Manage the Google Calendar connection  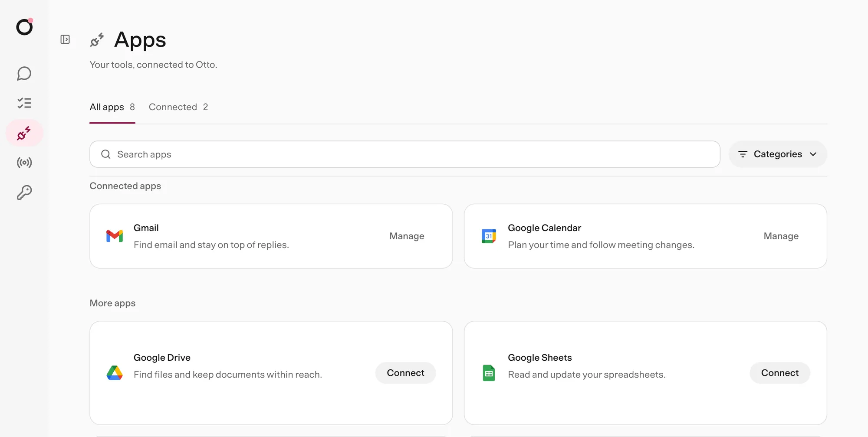[781, 236]
